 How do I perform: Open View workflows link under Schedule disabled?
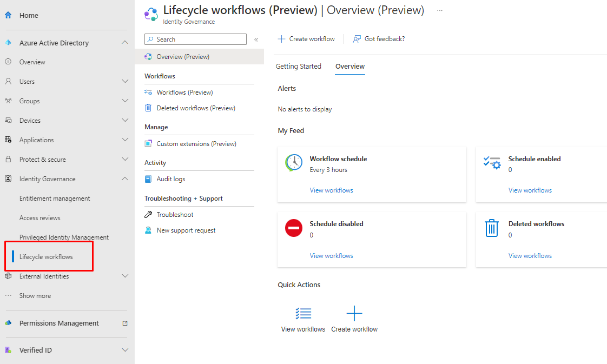click(x=331, y=256)
